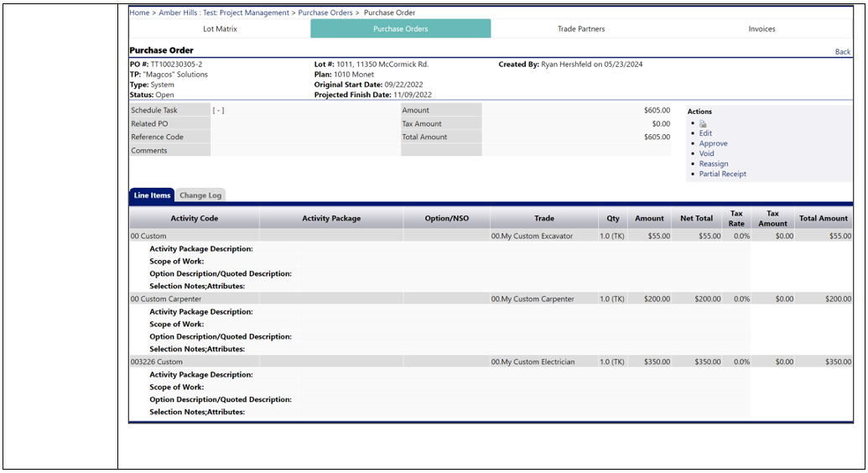The image size is (868, 473).
Task: Switch to the Lot Matrix tab
Action: pos(220,29)
